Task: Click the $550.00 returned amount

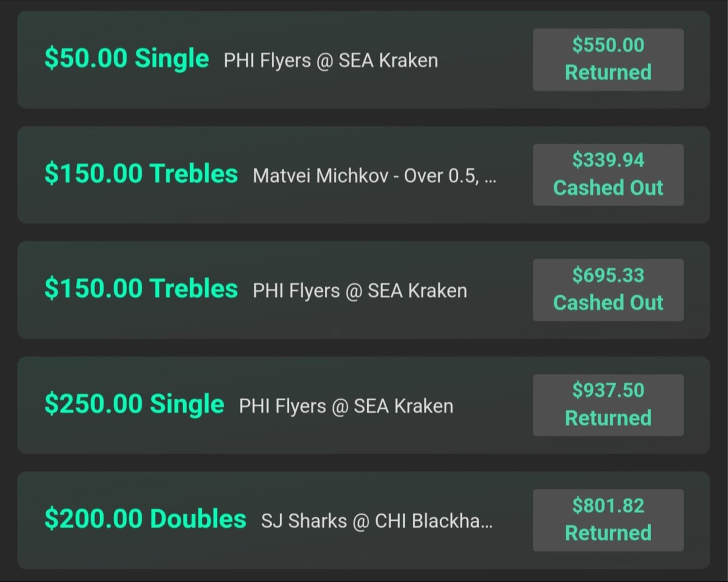Action: click(608, 45)
